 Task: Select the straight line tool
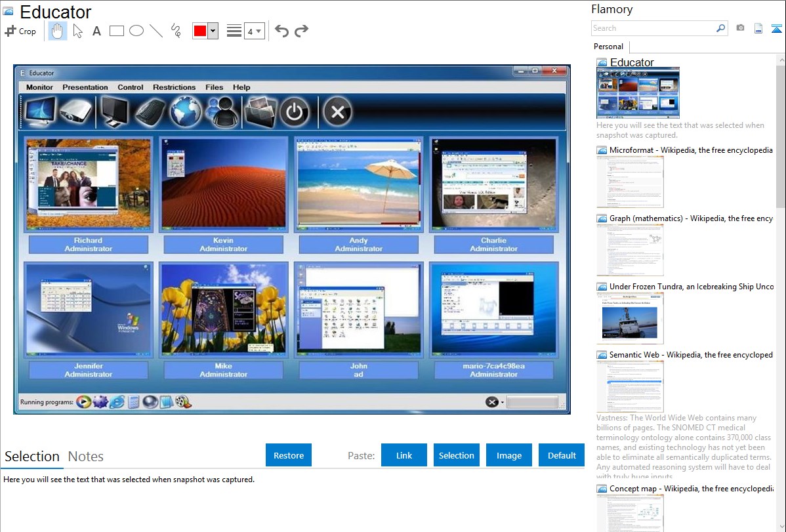[x=156, y=31]
